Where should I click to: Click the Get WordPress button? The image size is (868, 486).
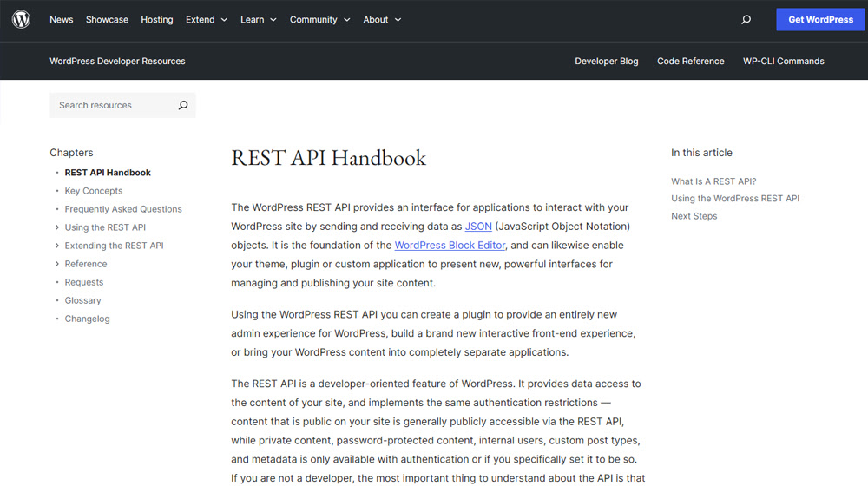820,19
